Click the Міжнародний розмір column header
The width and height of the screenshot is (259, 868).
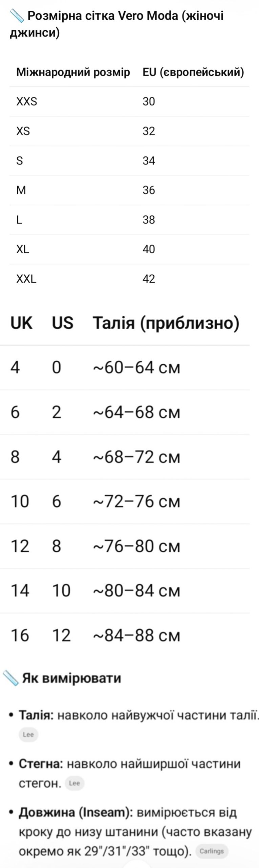pyautogui.click(x=73, y=72)
